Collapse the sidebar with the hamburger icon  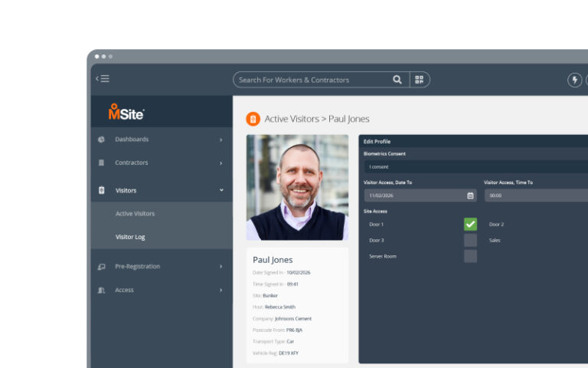point(103,79)
